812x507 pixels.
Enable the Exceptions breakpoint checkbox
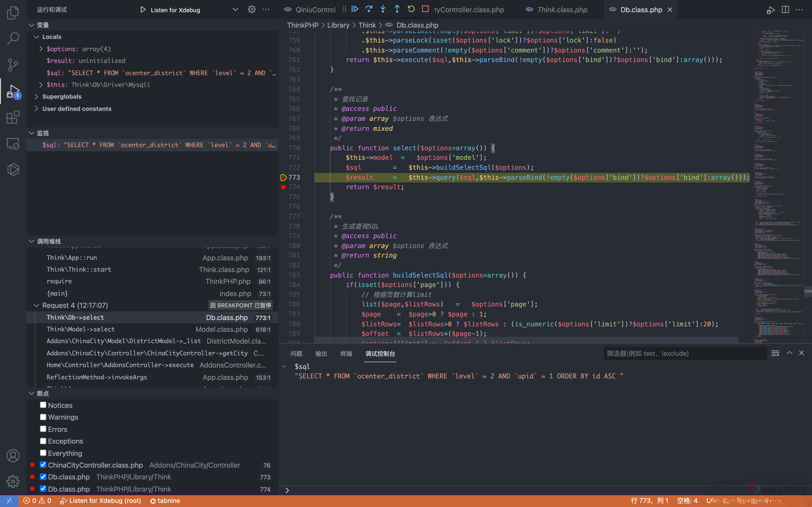[43, 441]
